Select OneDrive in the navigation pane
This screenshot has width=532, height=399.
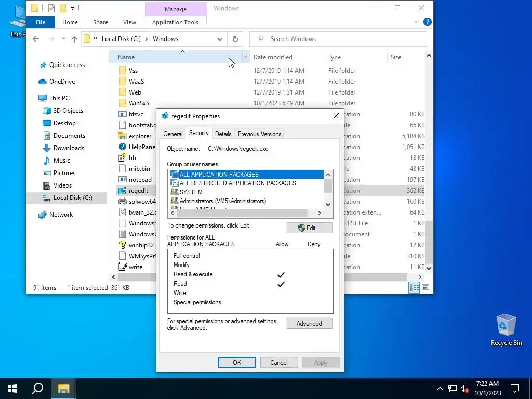[x=62, y=82]
